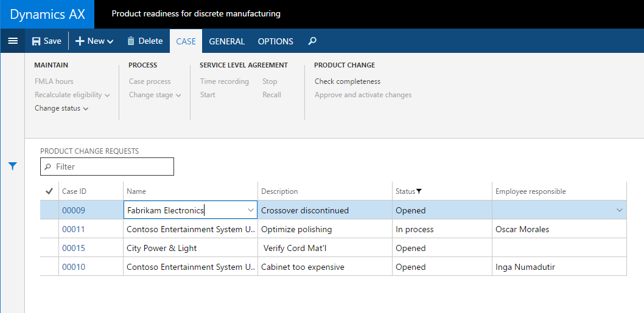
Task: Click the Status column filter funnel
Action: click(x=419, y=191)
